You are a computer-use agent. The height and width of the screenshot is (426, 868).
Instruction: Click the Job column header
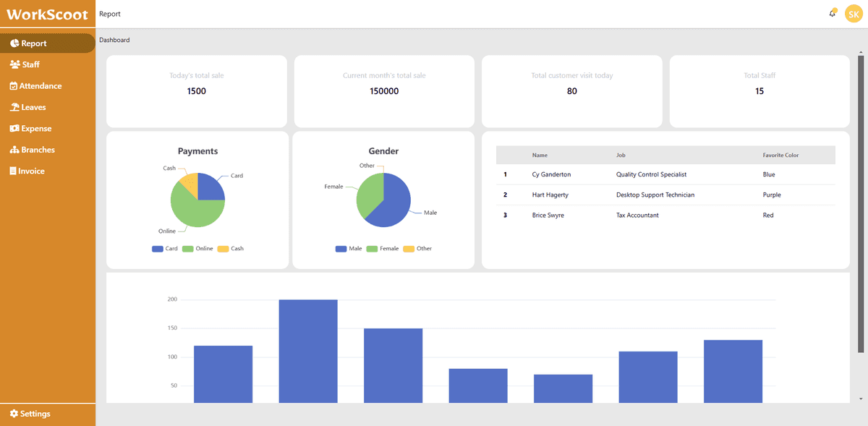pos(621,156)
